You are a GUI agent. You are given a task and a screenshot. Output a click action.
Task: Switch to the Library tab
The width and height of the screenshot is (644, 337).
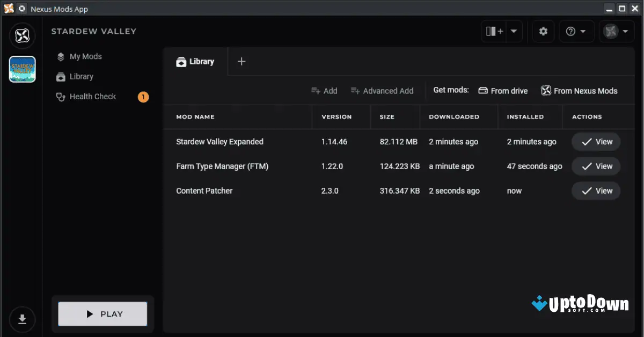195,61
